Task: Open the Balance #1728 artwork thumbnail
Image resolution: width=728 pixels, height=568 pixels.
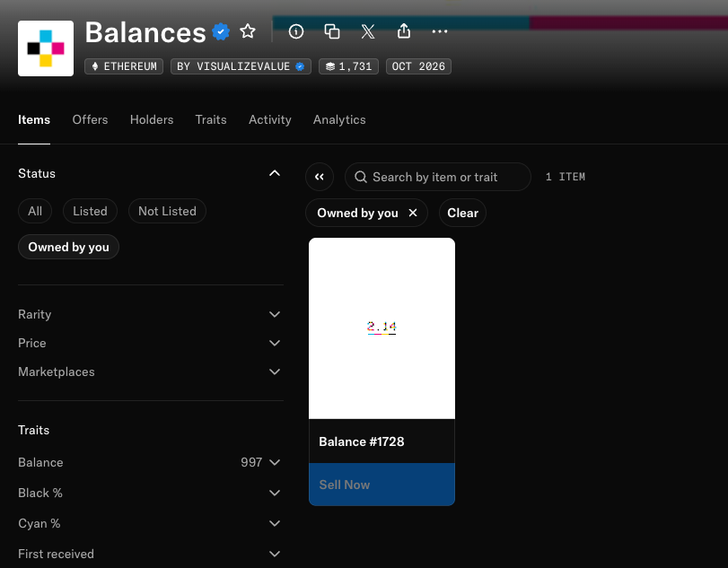Action: 382,328
